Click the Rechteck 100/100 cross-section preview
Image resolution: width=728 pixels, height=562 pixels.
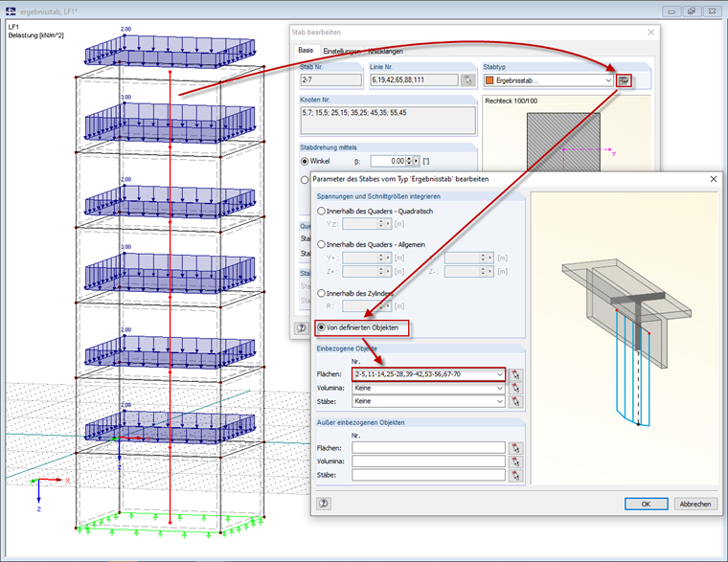[563, 142]
